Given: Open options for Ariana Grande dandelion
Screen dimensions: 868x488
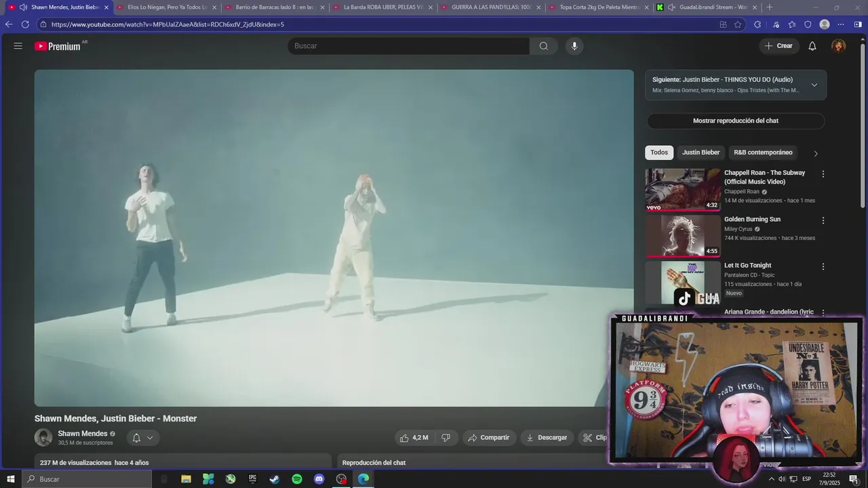Looking at the screenshot, I should pos(823,313).
